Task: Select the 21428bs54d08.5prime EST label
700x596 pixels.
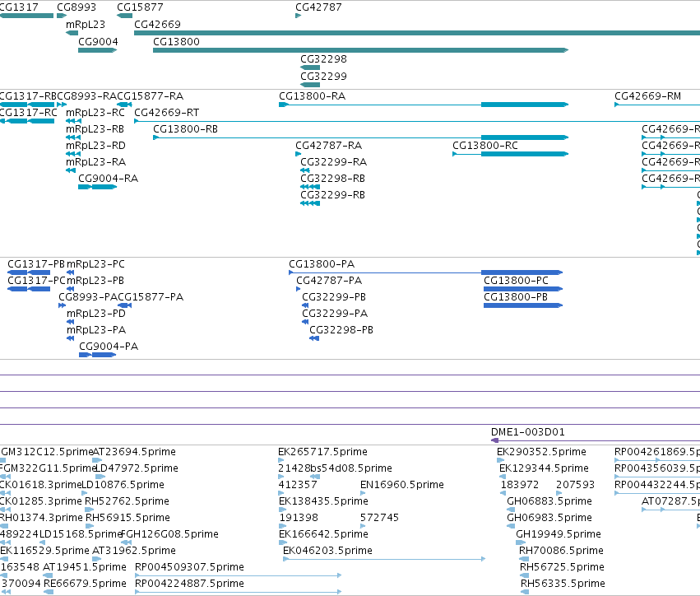Action: coord(335,468)
